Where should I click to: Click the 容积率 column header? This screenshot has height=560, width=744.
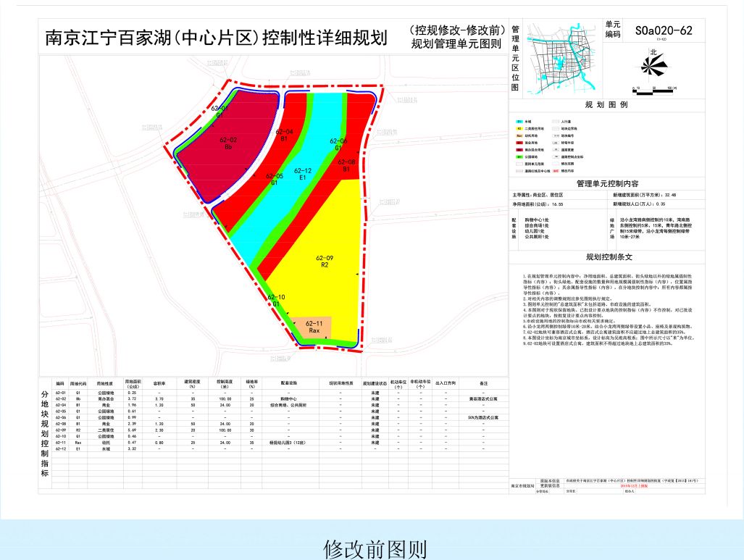pyautogui.click(x=159, y=383)
